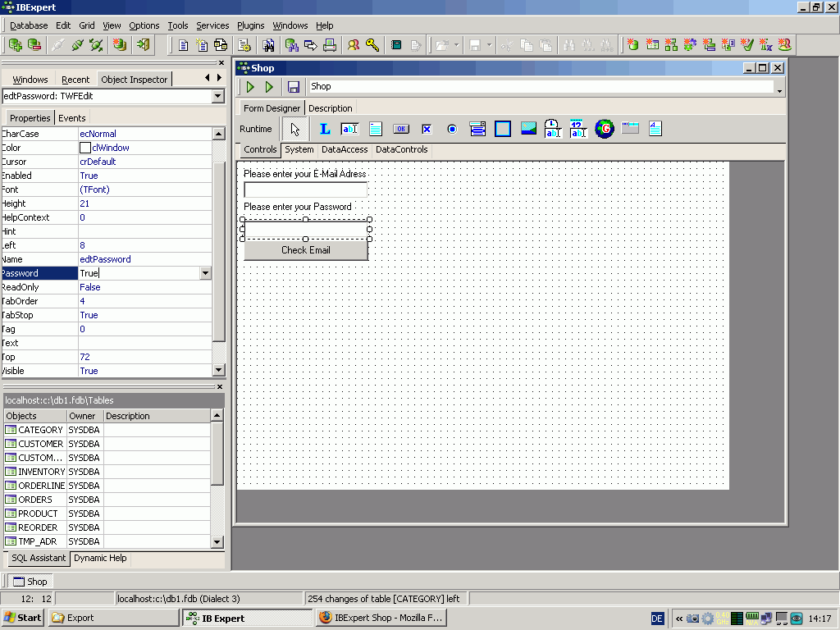The width and height of the screenshot is (840, 630).
Task: Select the Label component in the palette
Action: pyautogui.click(x=324, y=129)
